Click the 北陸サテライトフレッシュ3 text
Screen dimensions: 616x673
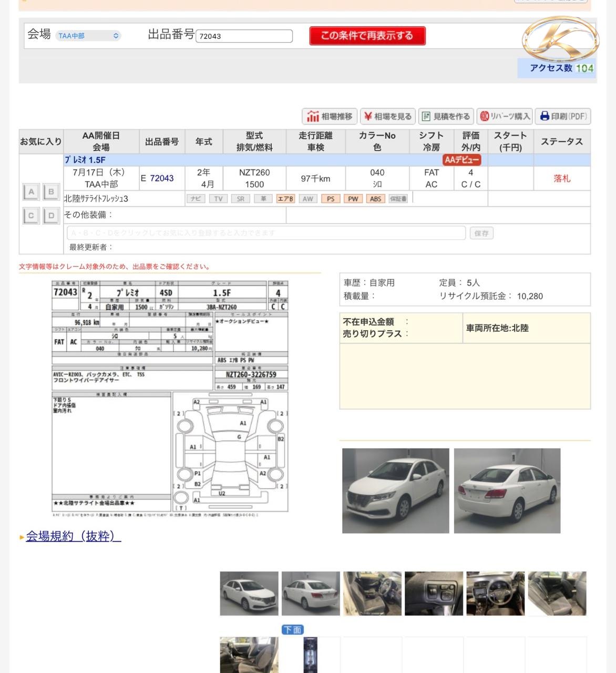pyautogui.click(x=96, y=199)
